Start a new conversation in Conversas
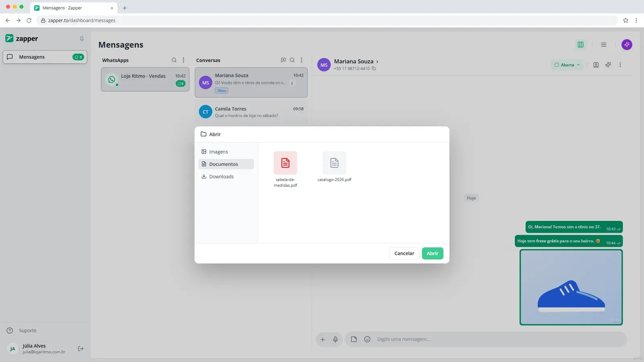 tap(283, 60)
